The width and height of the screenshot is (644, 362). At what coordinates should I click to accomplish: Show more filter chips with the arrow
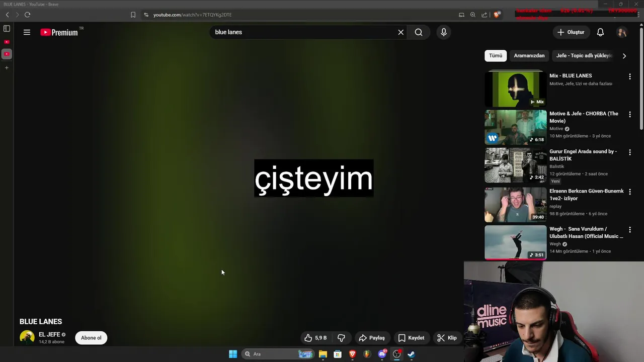(x=624, y=56)
